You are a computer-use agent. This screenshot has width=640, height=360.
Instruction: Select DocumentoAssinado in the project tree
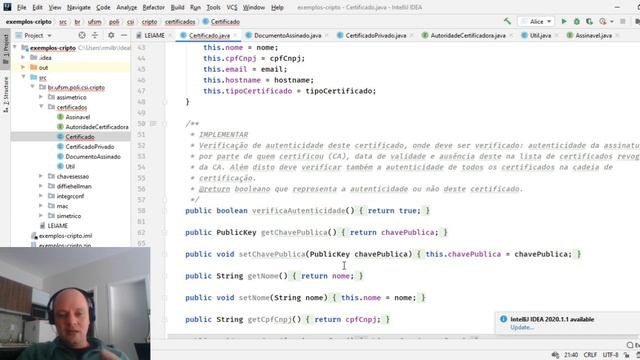click(93, 156)
